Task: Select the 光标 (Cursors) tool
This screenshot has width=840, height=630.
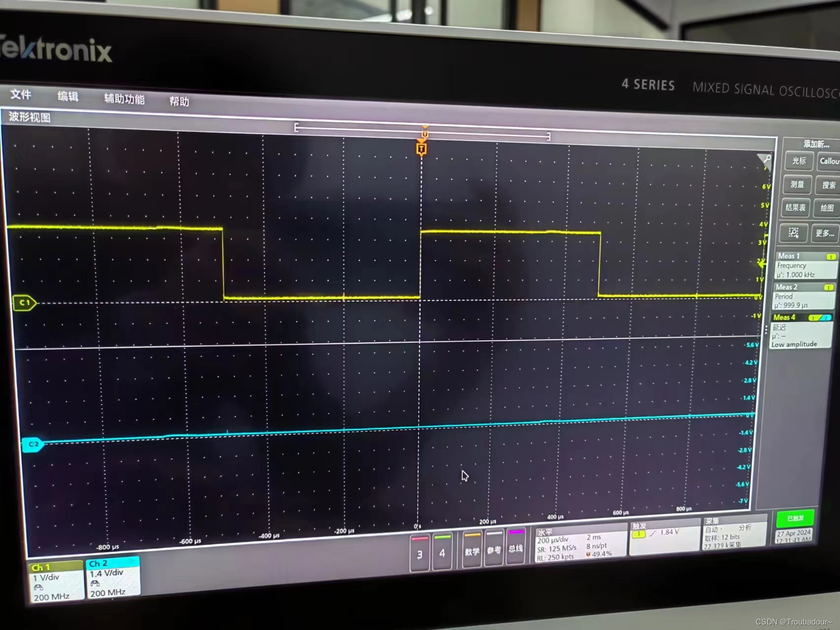Action: [x=799, y=161]
